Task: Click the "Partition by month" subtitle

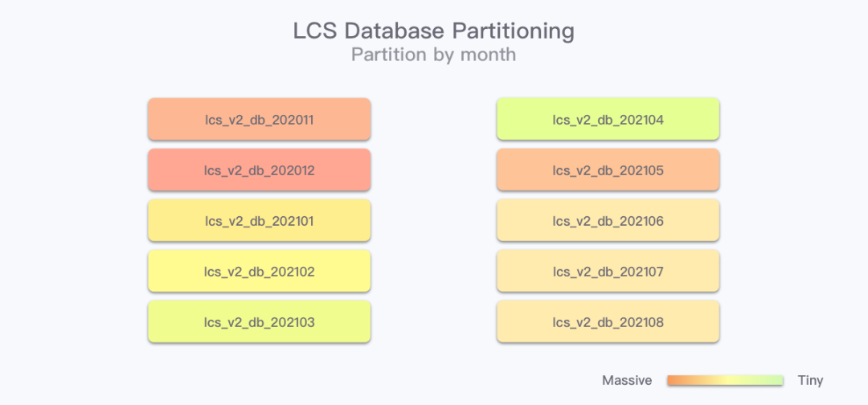Action: point(433,55)
